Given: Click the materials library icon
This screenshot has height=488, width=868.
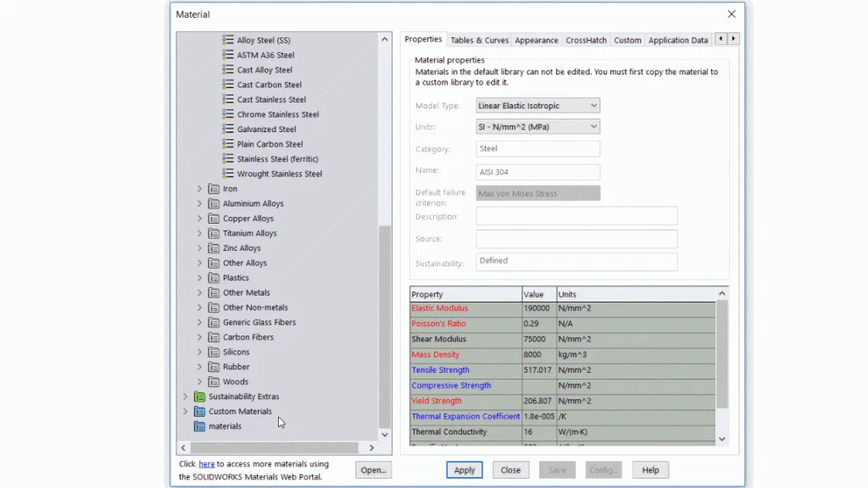Looking at the screenshot, I should point(200,426).
